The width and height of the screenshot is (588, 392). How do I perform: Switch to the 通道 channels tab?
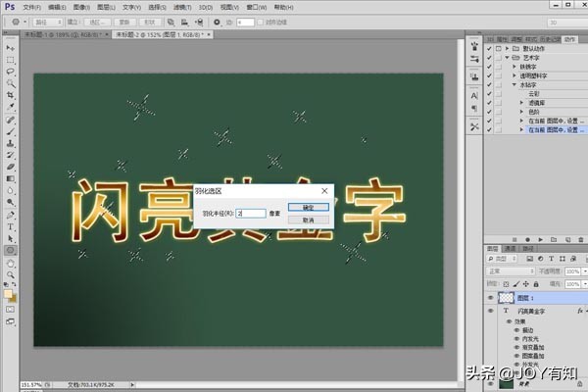(x=510, y=249)
